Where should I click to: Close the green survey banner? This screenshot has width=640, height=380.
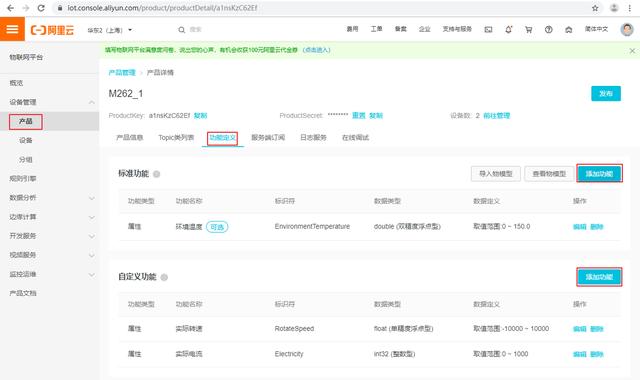coord(632,51)
